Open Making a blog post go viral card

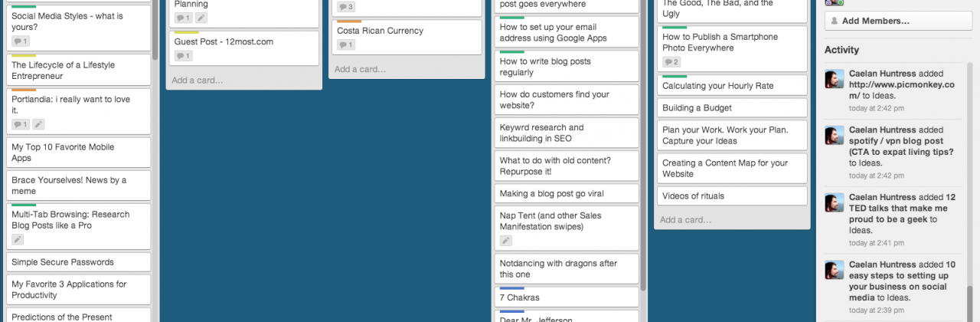[x=567, y=193]
